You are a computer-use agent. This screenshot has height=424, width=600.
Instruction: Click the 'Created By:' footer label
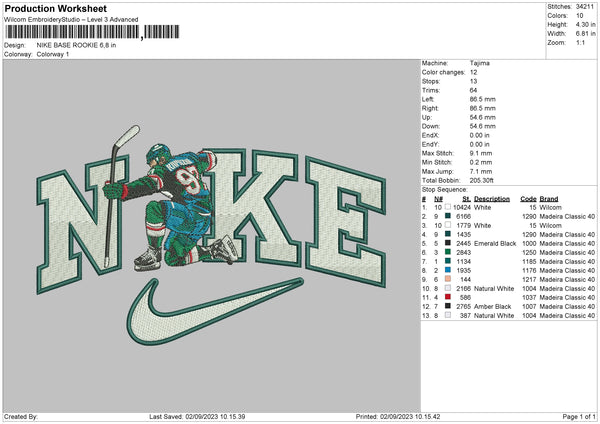coord(21,416)
